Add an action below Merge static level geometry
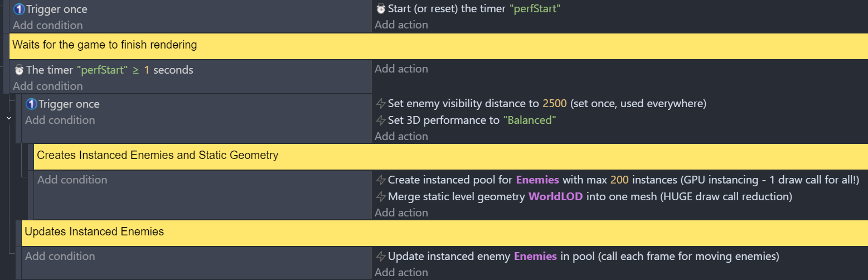 pyautogui.click(x=401, y=213)
